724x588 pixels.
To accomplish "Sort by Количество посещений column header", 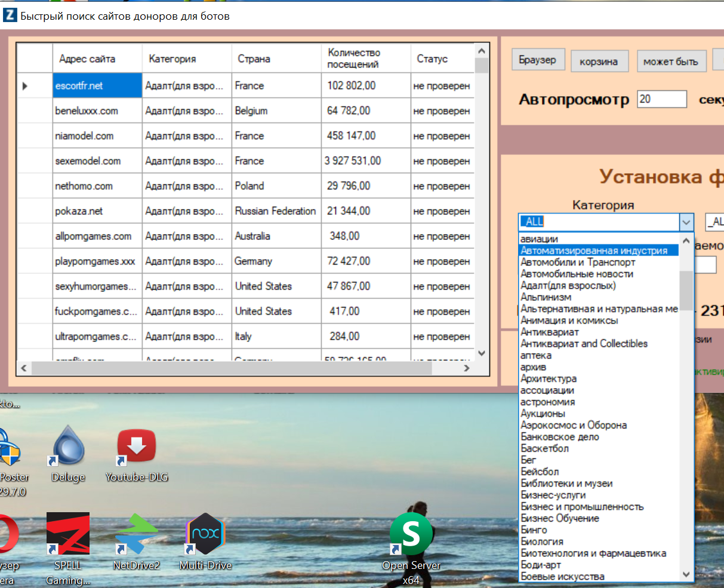I will pyautogui.click(x=353, y=59).
